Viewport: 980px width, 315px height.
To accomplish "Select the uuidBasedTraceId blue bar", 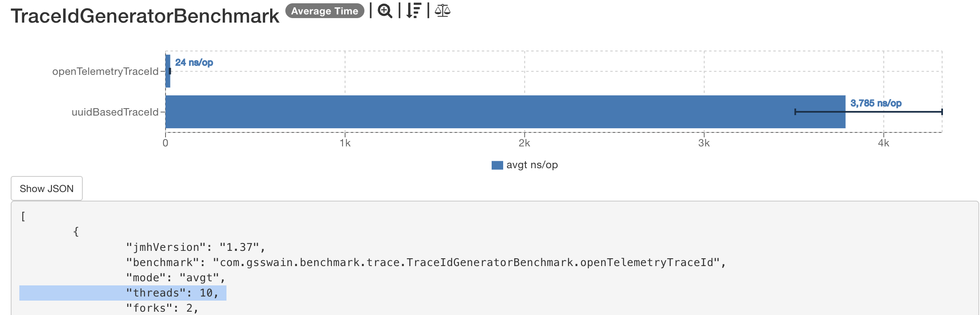I will pyautogui.click(x=505, y=112).
